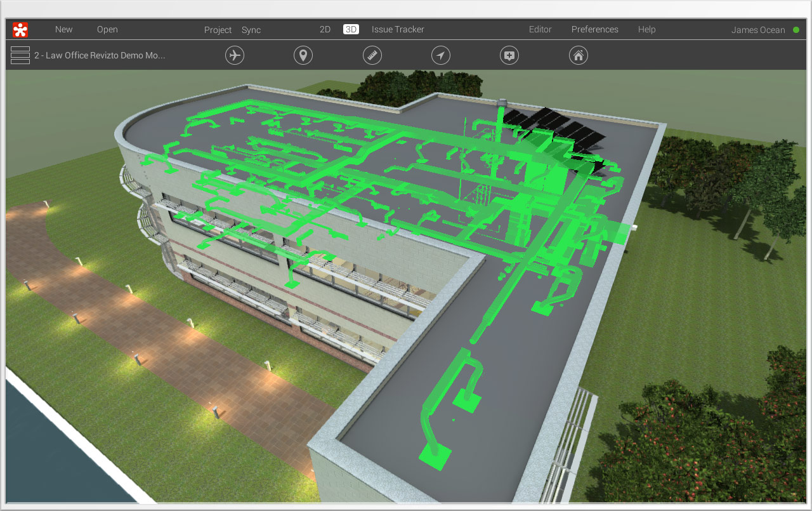Expand the Law Office Revizto Demo model name
This screenshot has height=511, width=812.
click(101, 55)
